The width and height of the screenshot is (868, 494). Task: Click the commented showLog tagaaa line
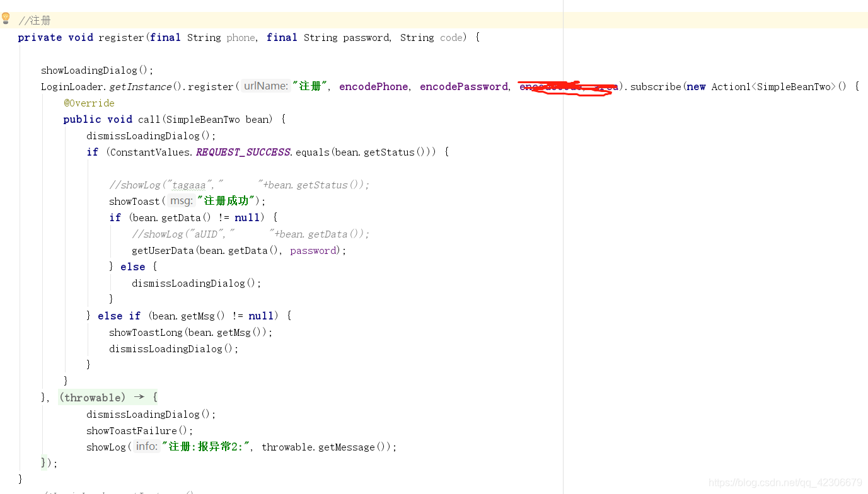239,185
